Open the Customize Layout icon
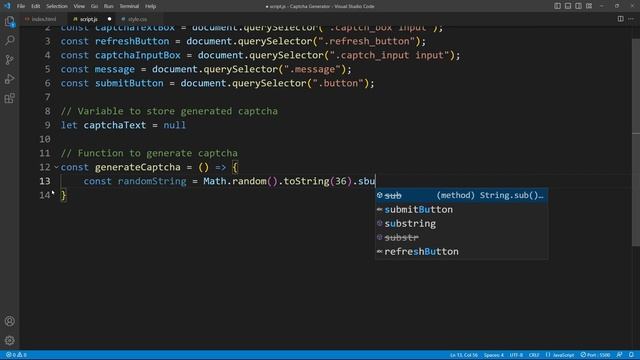The width and height of the screenshot is (640, 360). pyautogui.click(x=589, y=6)
